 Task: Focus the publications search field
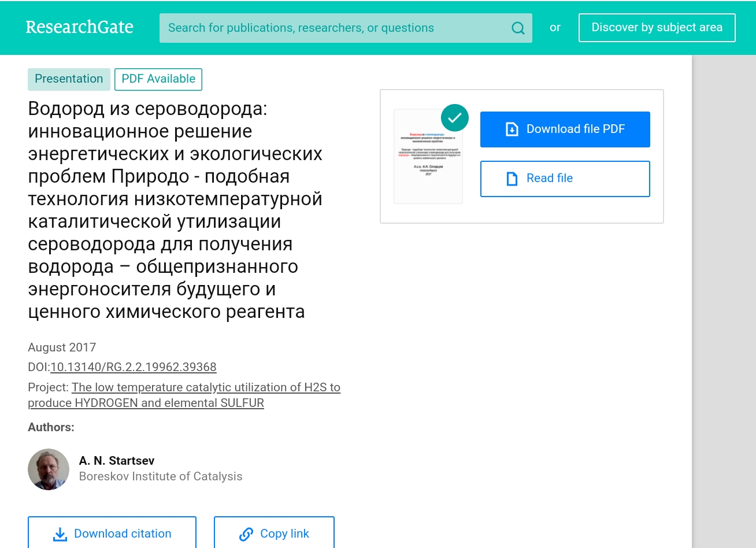335,28
